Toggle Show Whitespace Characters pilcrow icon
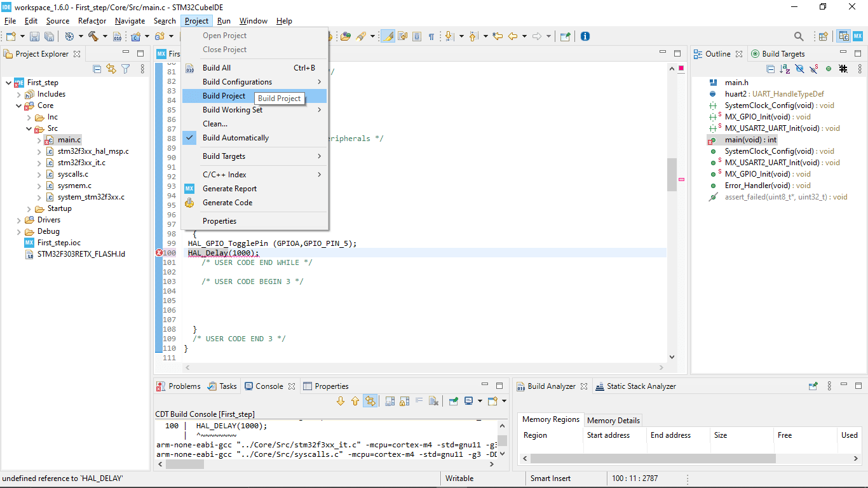 pyautogui.click(x=431, y=37)
